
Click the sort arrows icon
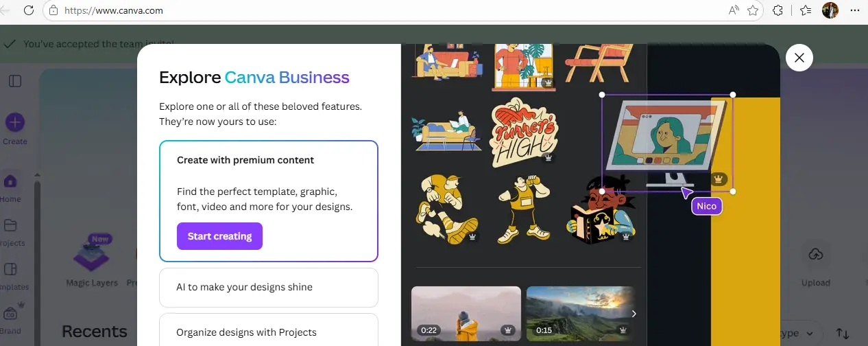843,334
